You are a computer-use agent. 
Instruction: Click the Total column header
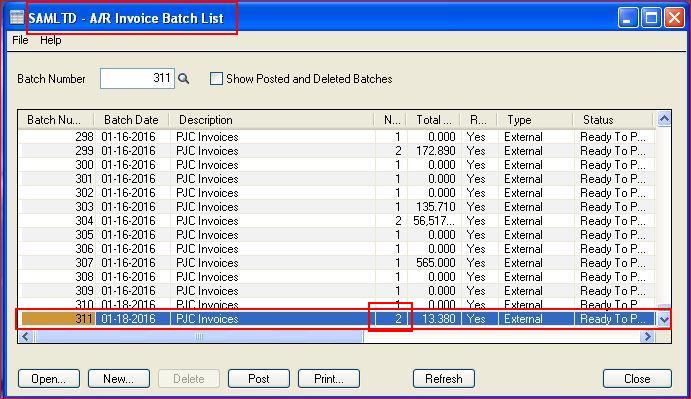click(x=433, y=120)
